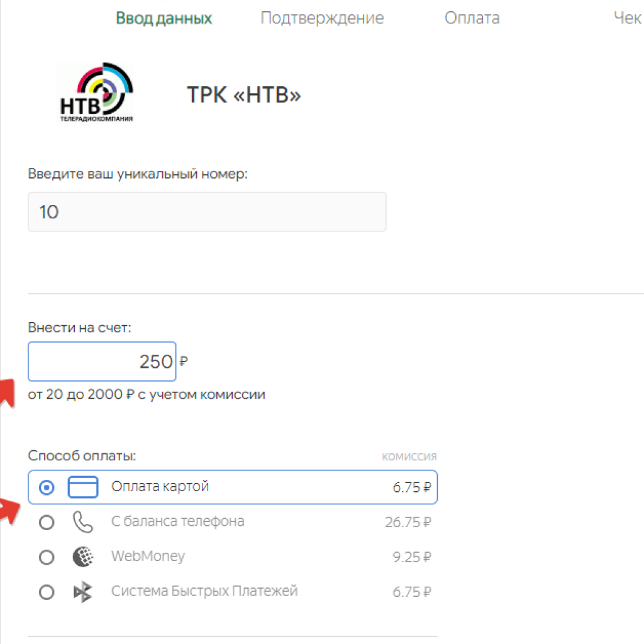Click the Оплата картой label text
The width and height of the screenshot is (644, 644).
click(x=160, y=486)
